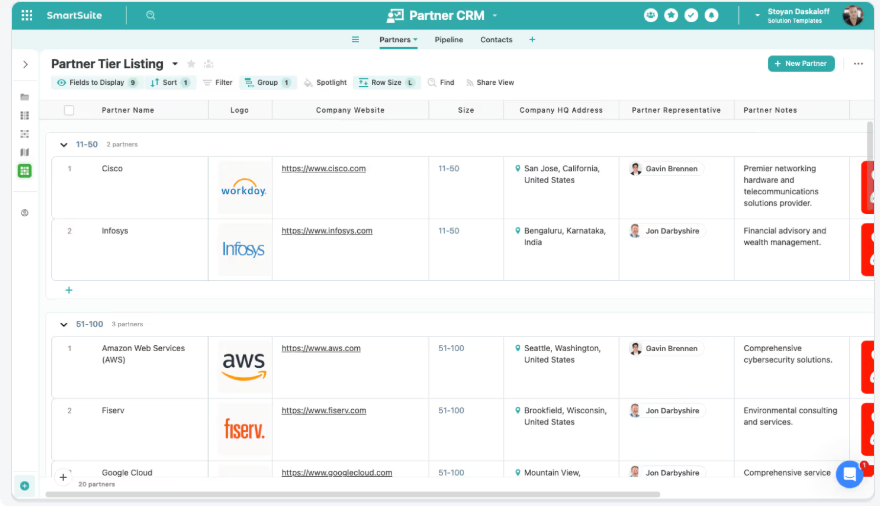Click the circular icon below sidebar divider
Screen dimensions: 880x506
[x=25, y=213]
